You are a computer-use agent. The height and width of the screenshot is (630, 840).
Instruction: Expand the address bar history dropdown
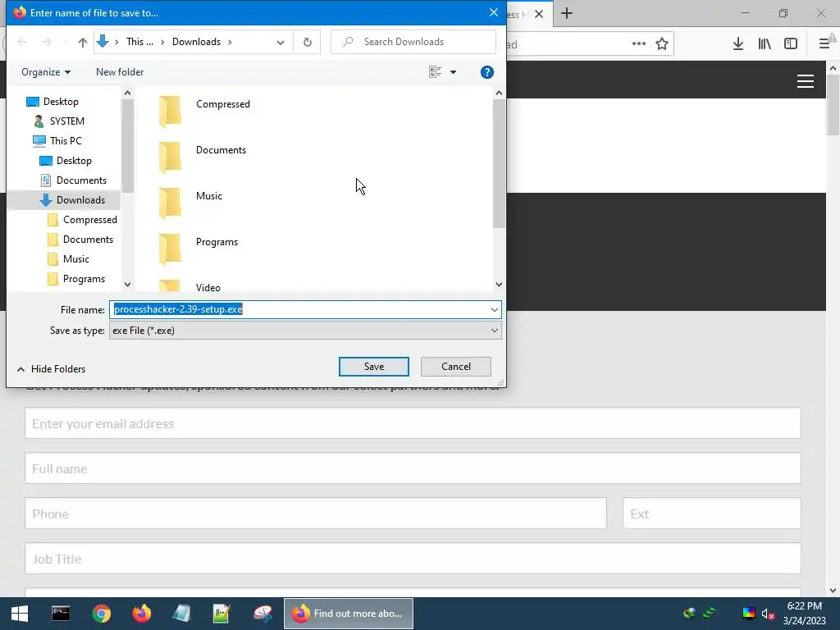(280, 42)
